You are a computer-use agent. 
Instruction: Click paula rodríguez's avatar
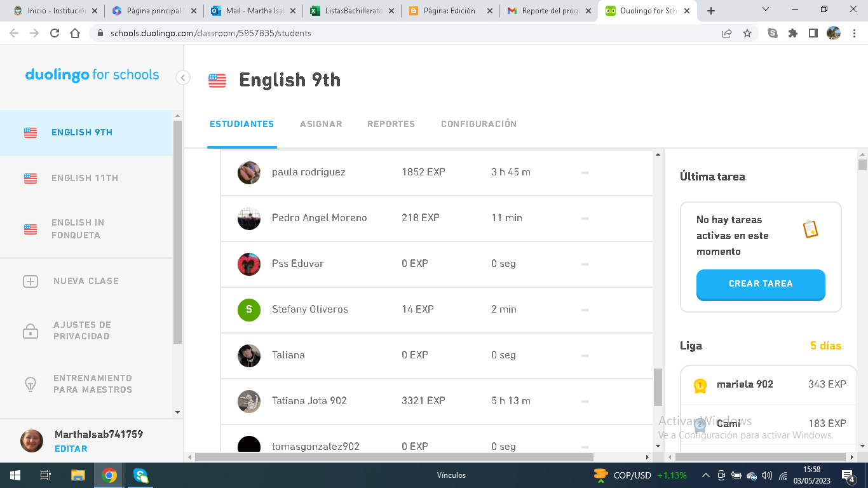(x=249, y=173)
